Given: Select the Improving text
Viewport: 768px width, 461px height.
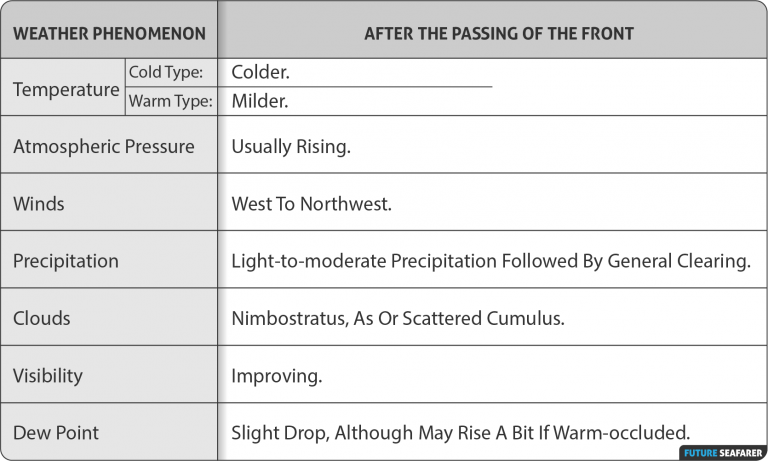Looking at the screenshot, I should click(x=277, y=376).
